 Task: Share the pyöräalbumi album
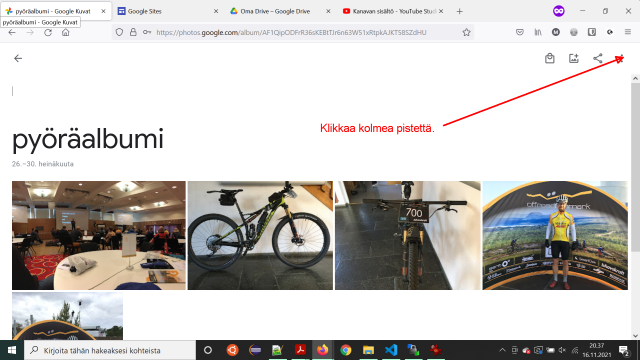(x=598, y=58)
